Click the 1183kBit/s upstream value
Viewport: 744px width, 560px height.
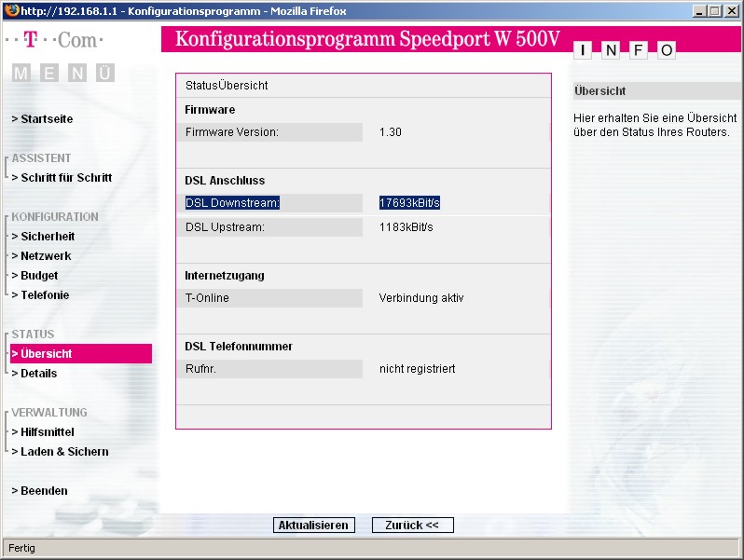coord(406,227)
